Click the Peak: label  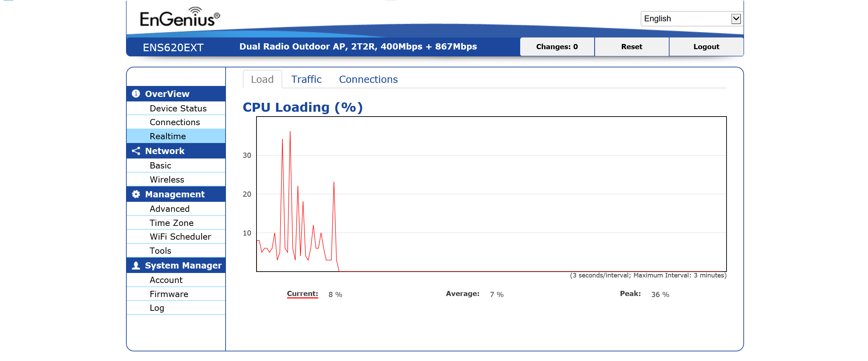[x=630, y=294]
